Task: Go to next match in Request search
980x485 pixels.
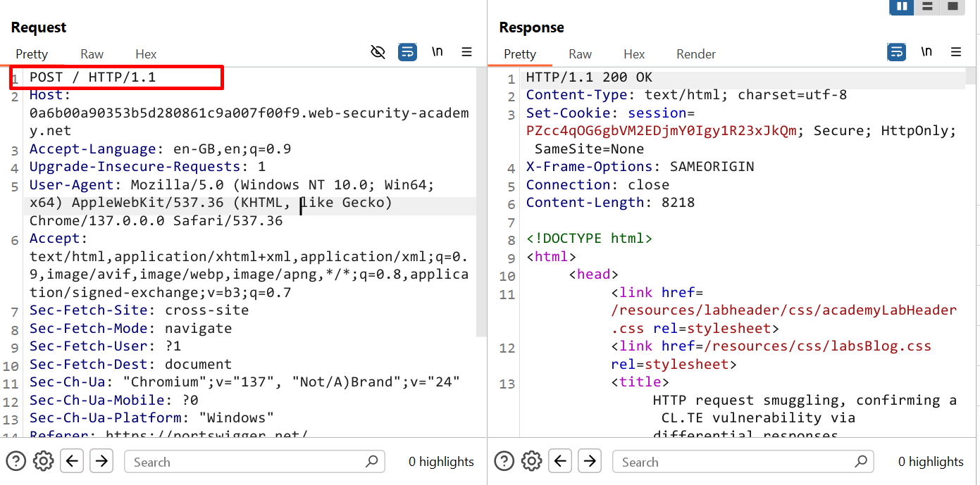Action: click(x=101, y=462)
